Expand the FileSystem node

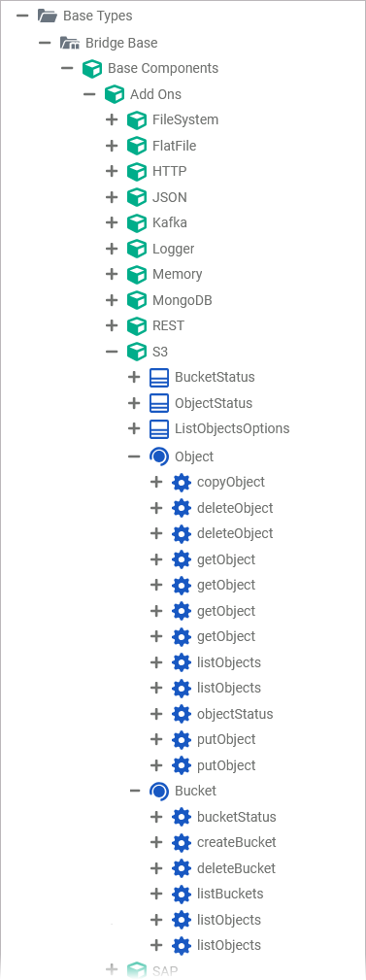pyautogui.click(x=112, y=119)
